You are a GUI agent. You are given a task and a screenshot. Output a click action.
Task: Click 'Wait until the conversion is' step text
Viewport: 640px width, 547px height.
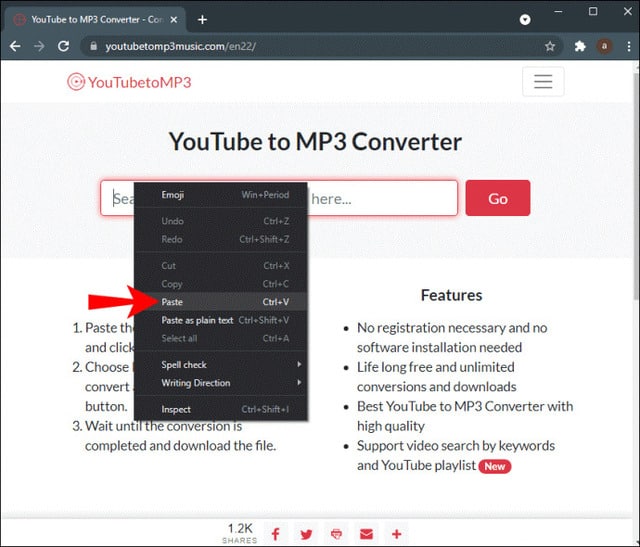(x=163, y=426)
